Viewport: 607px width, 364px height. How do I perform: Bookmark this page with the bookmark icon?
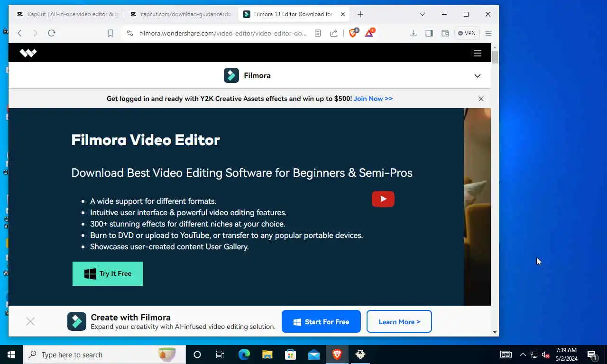110,33
